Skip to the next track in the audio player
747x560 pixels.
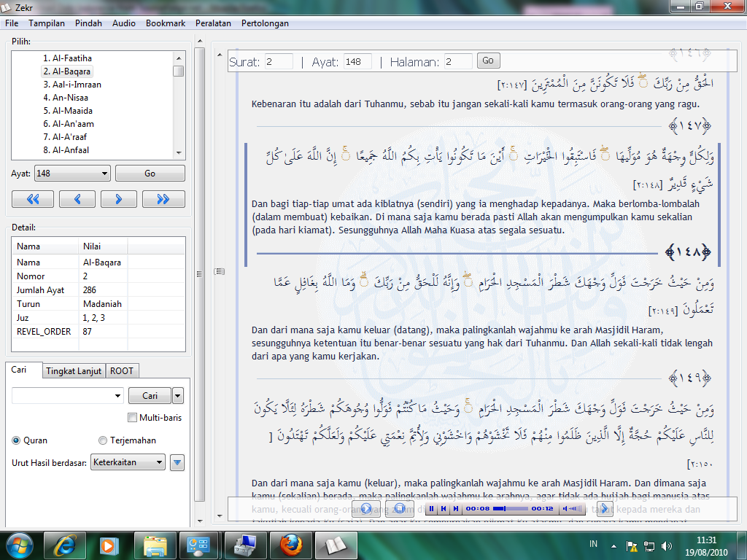pyautogui.click(x=456, y=508)
